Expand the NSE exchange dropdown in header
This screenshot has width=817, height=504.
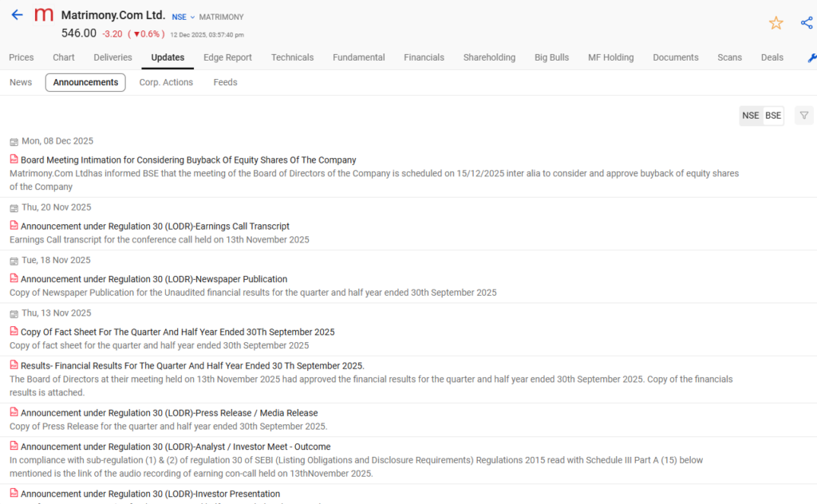pos(184,18)
